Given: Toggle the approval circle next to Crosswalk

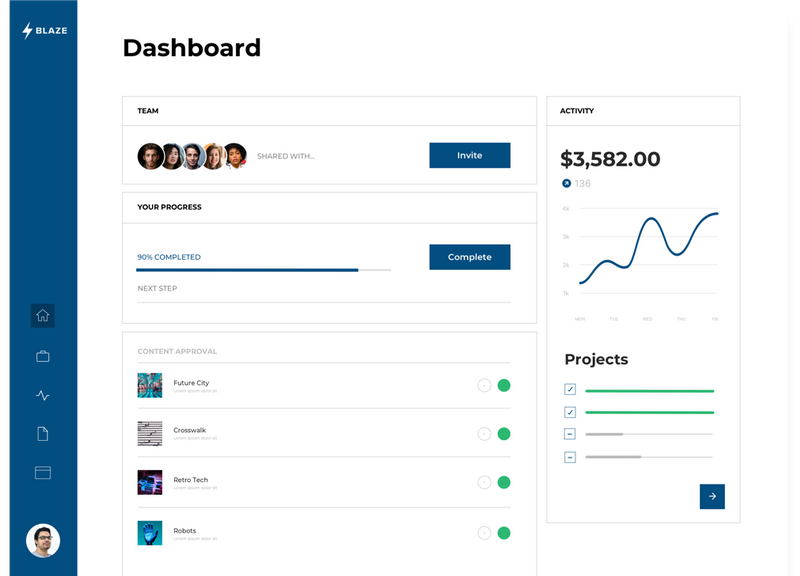Looking at the screenshot, I should click(484, 434).
